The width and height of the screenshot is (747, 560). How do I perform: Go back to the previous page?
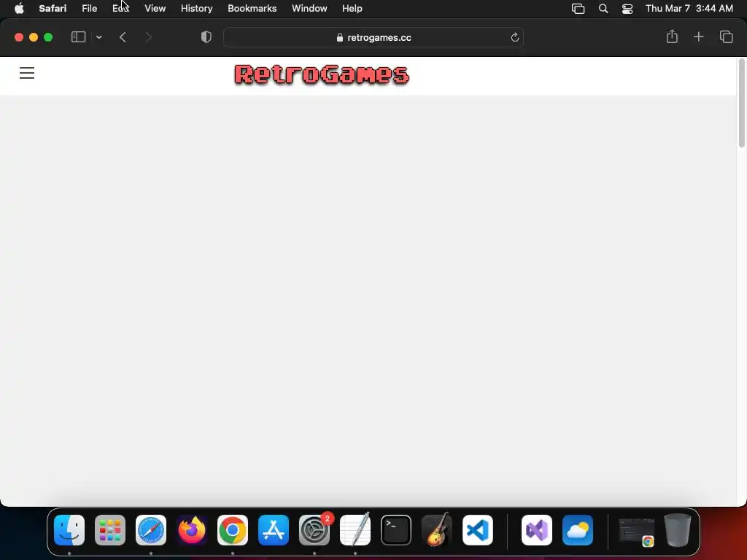(123, 37)
